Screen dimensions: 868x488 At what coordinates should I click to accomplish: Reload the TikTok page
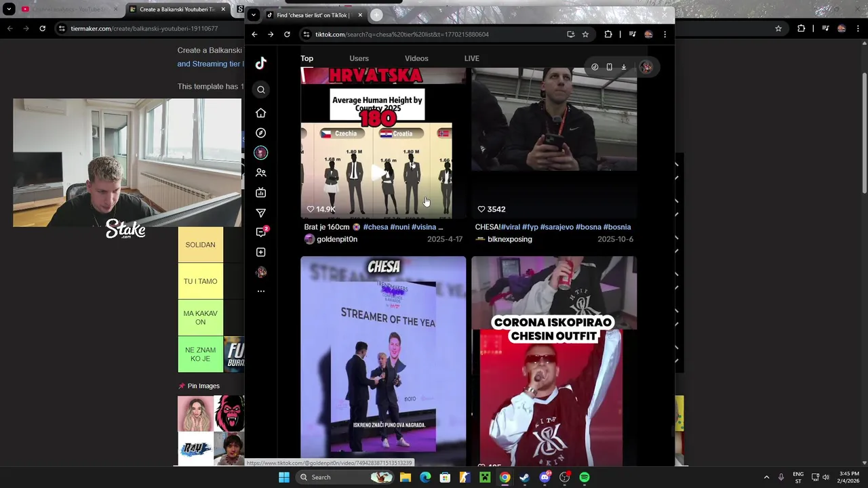(x=287, y=35)
